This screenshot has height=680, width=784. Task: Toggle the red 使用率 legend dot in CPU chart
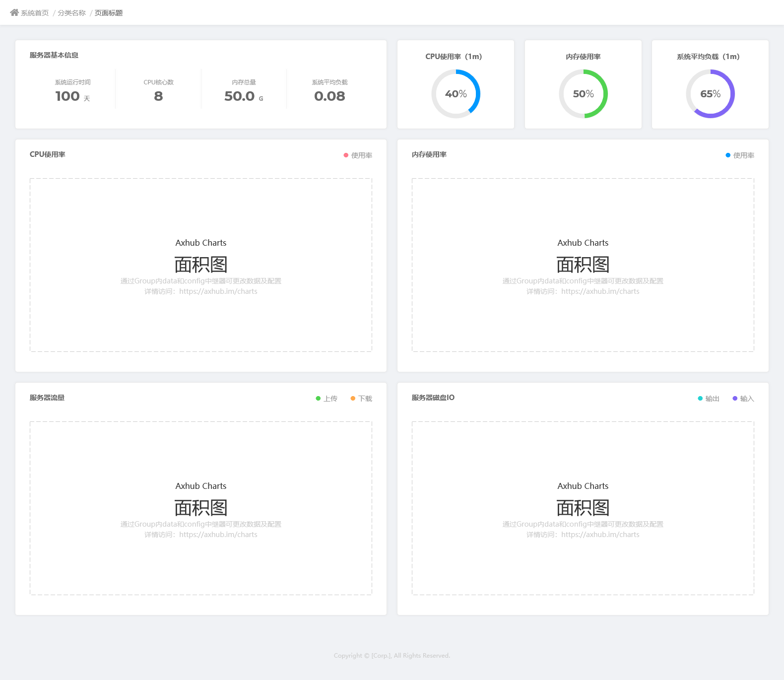pos(346,155)
